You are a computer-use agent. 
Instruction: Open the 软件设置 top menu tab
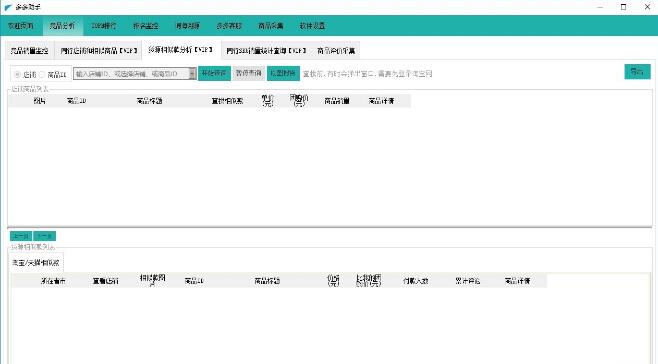coord(312,26)
